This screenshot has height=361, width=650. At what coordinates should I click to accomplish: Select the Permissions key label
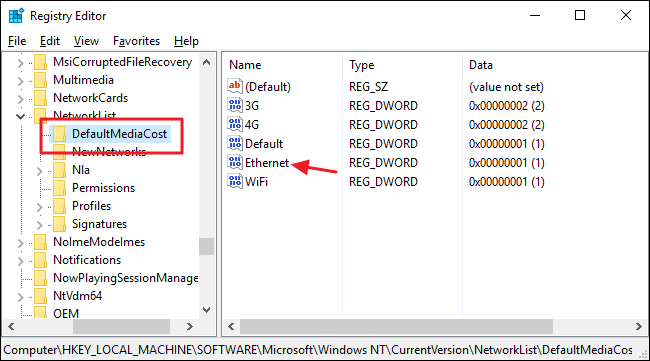(104, 188)
